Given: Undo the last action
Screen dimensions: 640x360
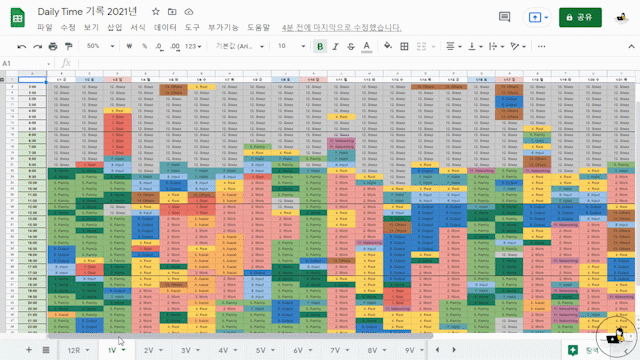Looking at the screenshot, I should coord(22,47).
